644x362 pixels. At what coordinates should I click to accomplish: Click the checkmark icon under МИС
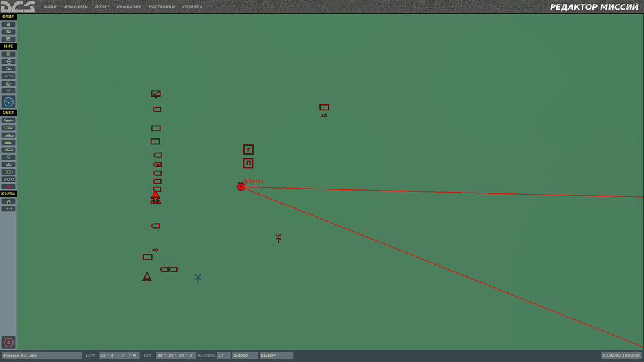pyautogui.click(x=8, y=91)
